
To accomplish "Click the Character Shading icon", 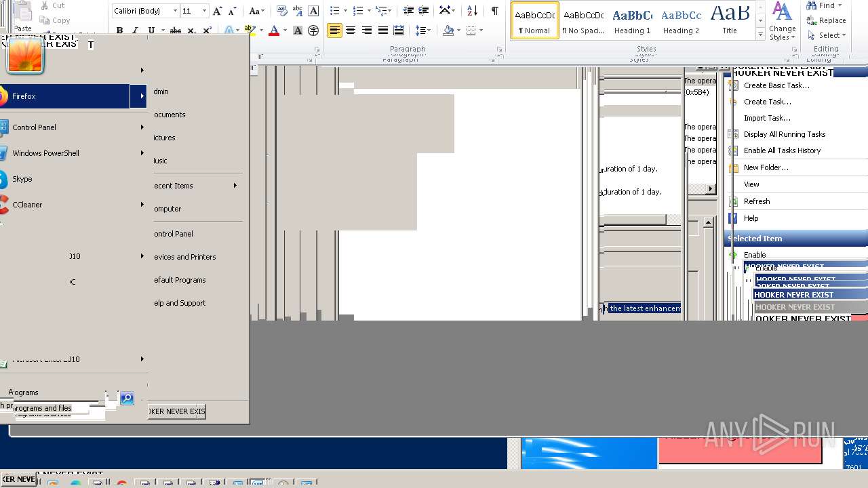I will (298, 30).
